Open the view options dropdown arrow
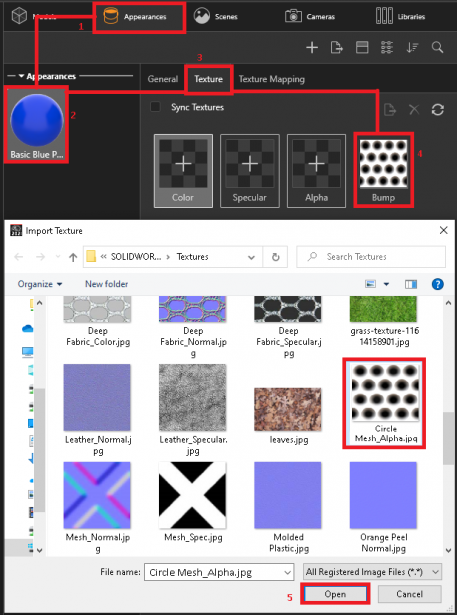Image resolution: width=457 pixels, height=615 pixels. (386, 284)
